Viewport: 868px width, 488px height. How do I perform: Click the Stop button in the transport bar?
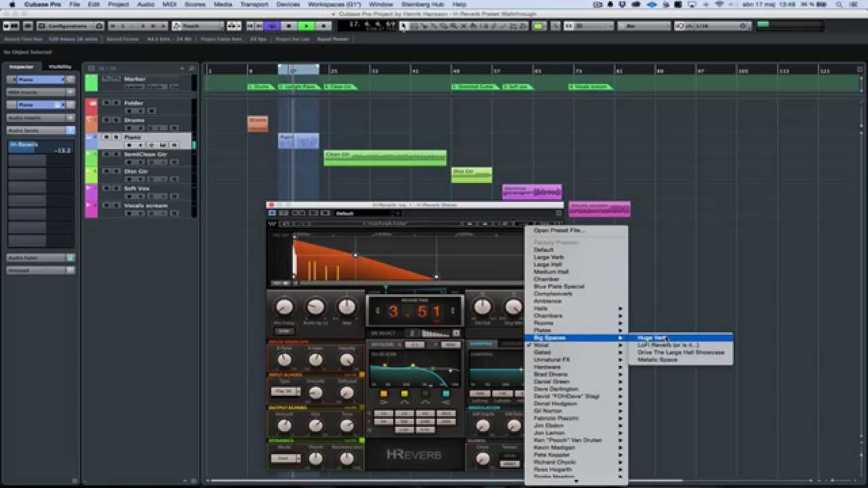[290, 26]
